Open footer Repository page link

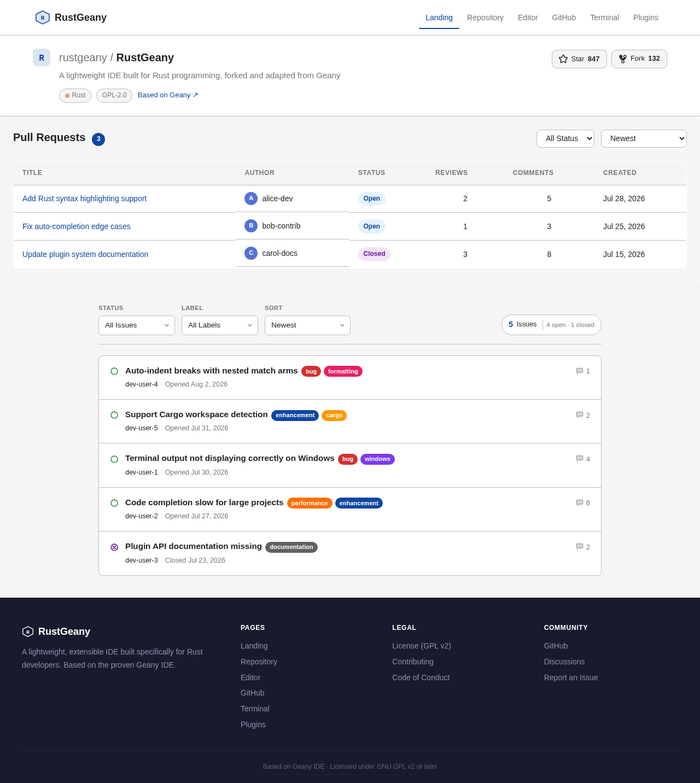click(259, 662)
